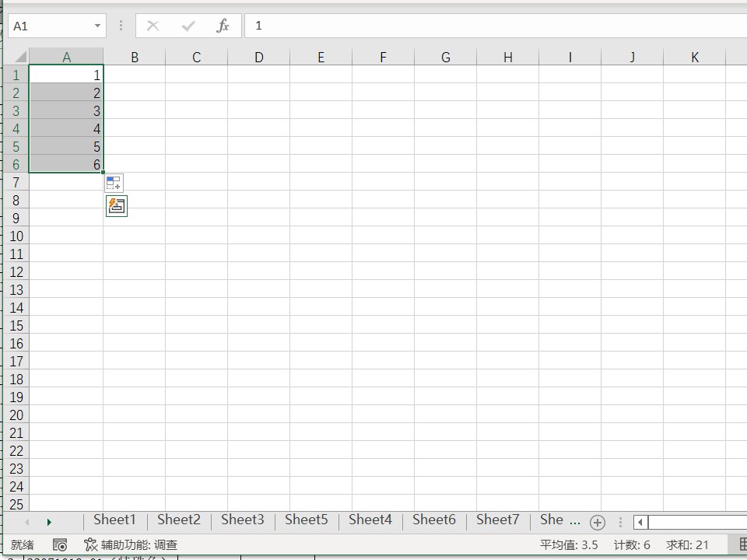This screenshot has height=560, width=747.
Task: Switch to the Sheet2 tab
Action: (x=178, y=520)
